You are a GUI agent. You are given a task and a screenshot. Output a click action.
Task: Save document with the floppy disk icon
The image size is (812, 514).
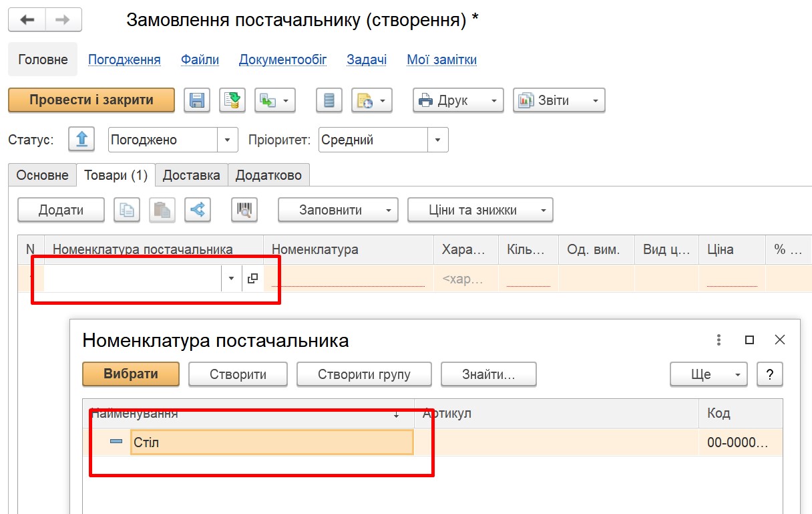[196, 100]
